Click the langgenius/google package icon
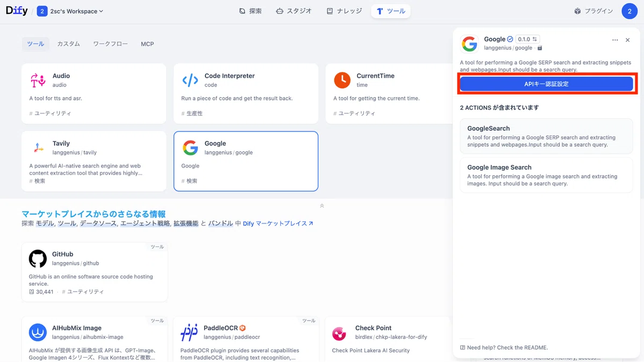This screenshot has height=362, width=644. tap(540, 48)
